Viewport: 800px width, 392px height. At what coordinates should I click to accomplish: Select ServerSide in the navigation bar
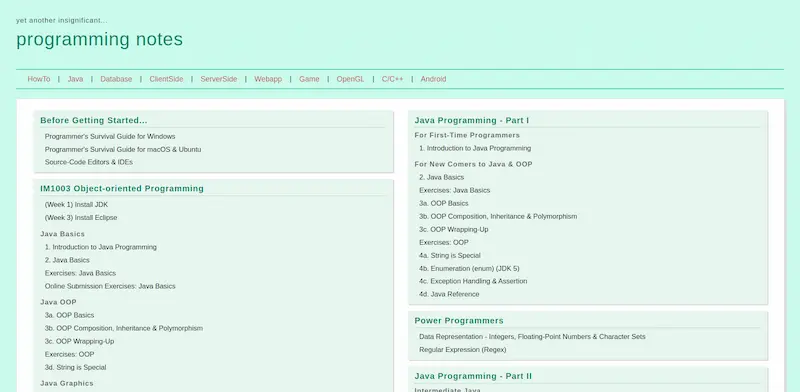(218, 79)
